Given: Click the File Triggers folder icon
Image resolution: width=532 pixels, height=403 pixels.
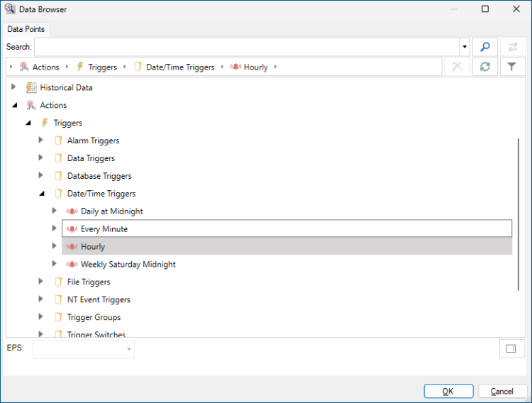Looking at the screenshot, I should pyautogui.click(x=58, y=282).
